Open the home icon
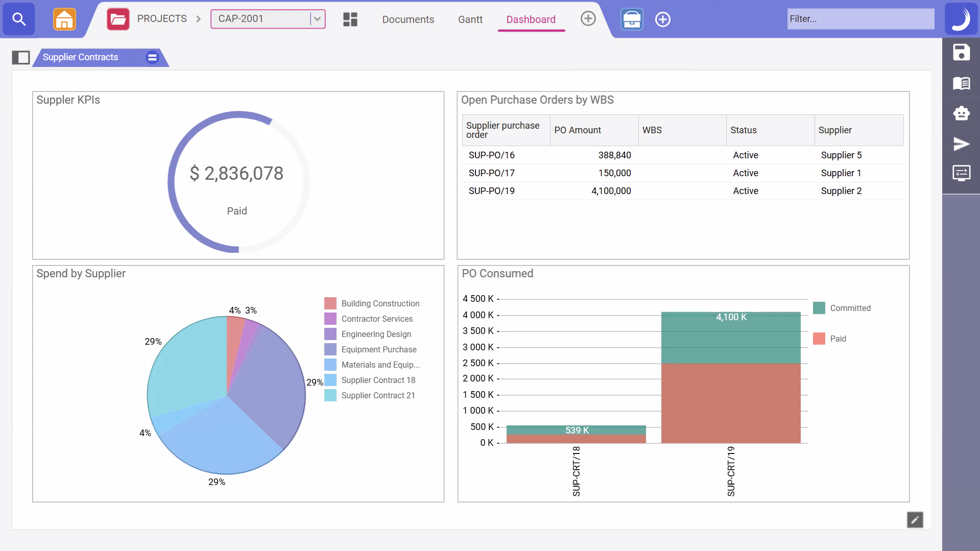This screenshot has height=551, width=980. [64, 19]
